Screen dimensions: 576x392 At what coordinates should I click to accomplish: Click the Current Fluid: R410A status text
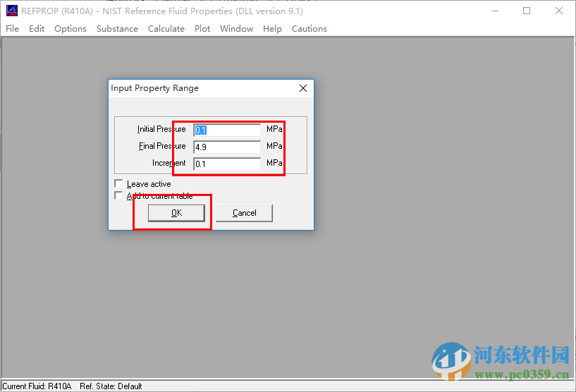[37, 386]
